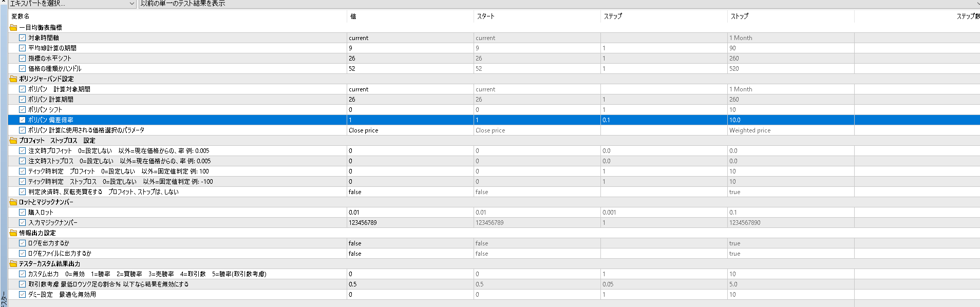The height and width of the screenshot is (307, 980).
Task: Edit the ボリバン 偏差倍率 step cell 0.1
Action: [664, 120]
